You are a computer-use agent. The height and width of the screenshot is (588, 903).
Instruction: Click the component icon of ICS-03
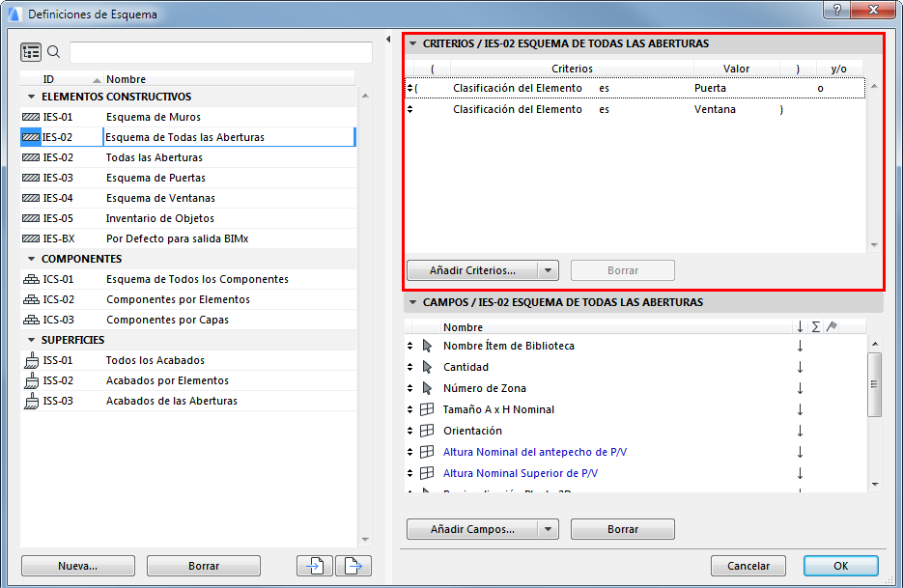pos(31,320)
